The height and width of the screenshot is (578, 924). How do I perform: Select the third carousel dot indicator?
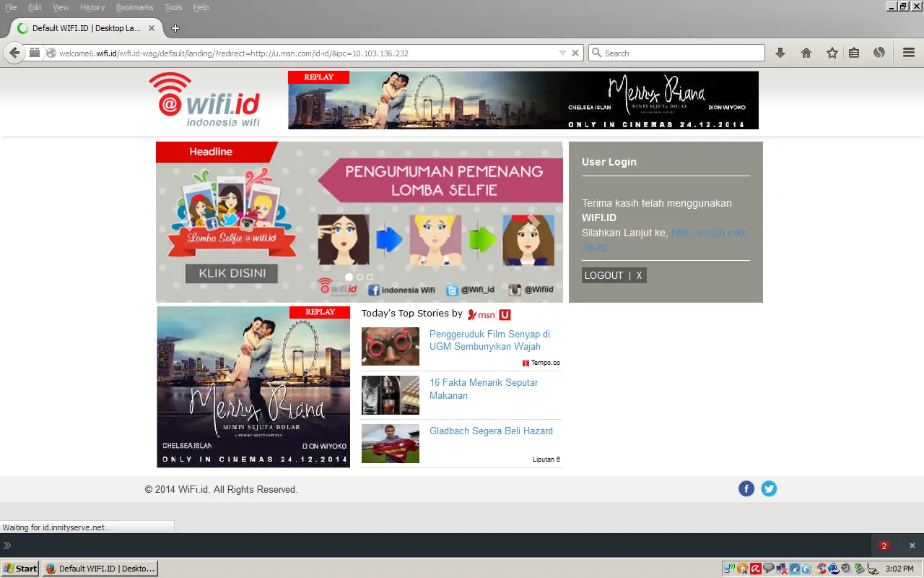coord(370,277)
